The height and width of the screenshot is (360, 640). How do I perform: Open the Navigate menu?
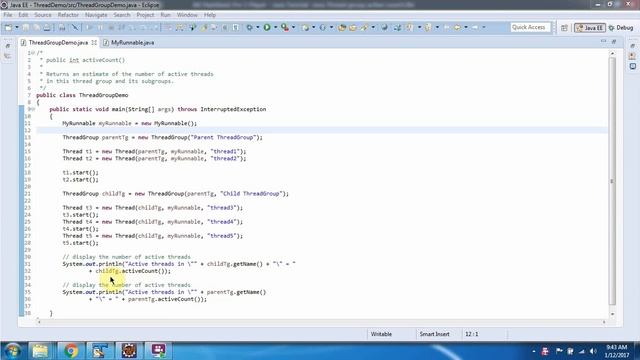(x=96, y=15)
